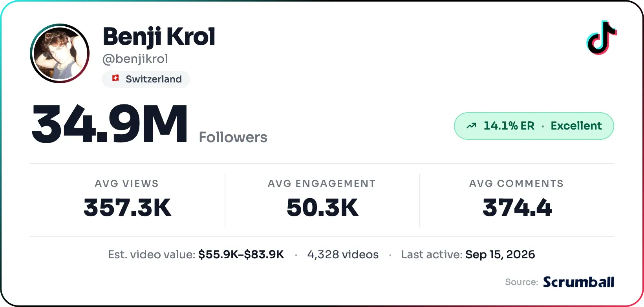Click the AVG ENGAGEMENT label
Screen dimensions: 644x307
coord(322,183)
